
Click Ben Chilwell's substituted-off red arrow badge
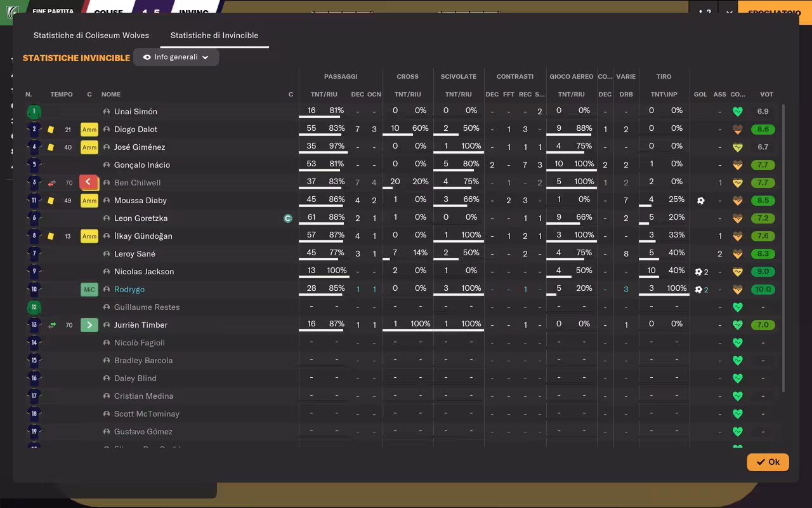[x=89, y=183]
